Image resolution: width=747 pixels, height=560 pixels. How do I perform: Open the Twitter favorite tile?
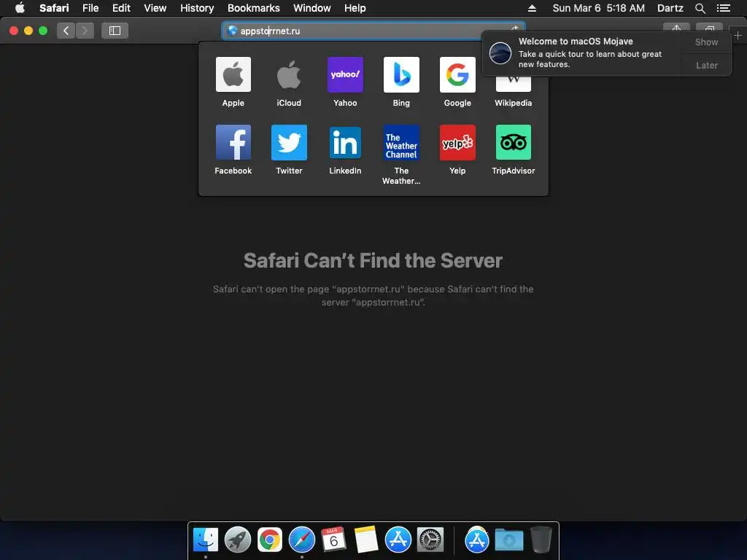click(289, 142)
